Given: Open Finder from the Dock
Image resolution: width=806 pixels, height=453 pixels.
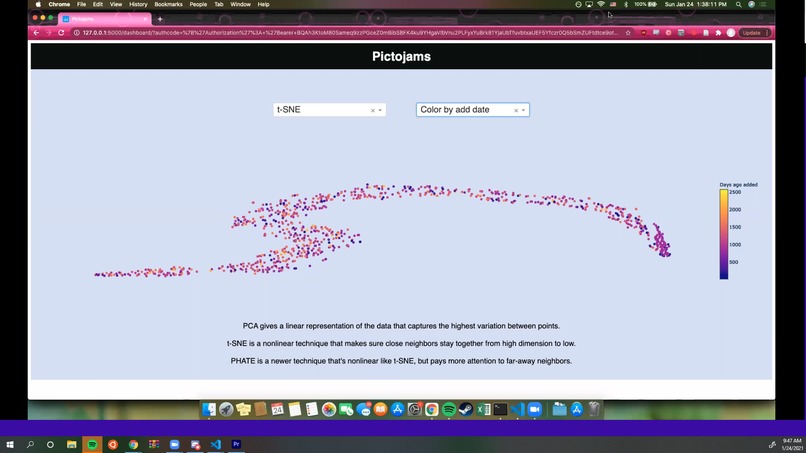Looking at the screenshot, I should coord(209,409).
